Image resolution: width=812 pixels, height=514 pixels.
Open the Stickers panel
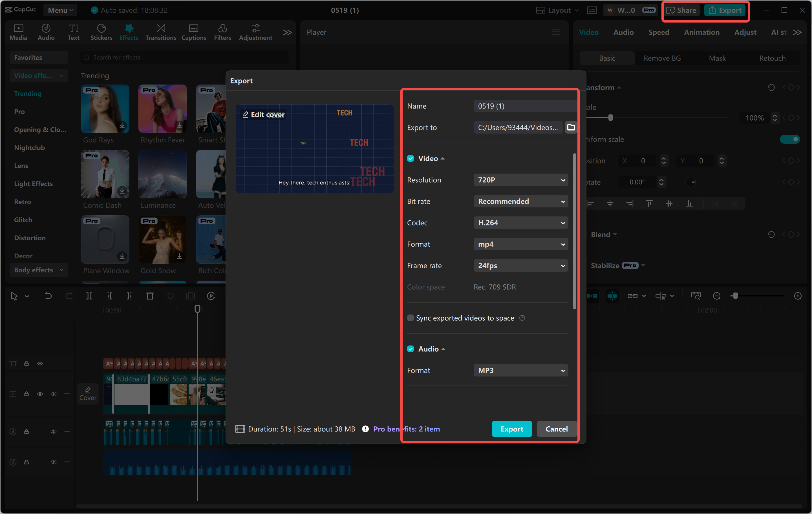[x=101, y=32]
